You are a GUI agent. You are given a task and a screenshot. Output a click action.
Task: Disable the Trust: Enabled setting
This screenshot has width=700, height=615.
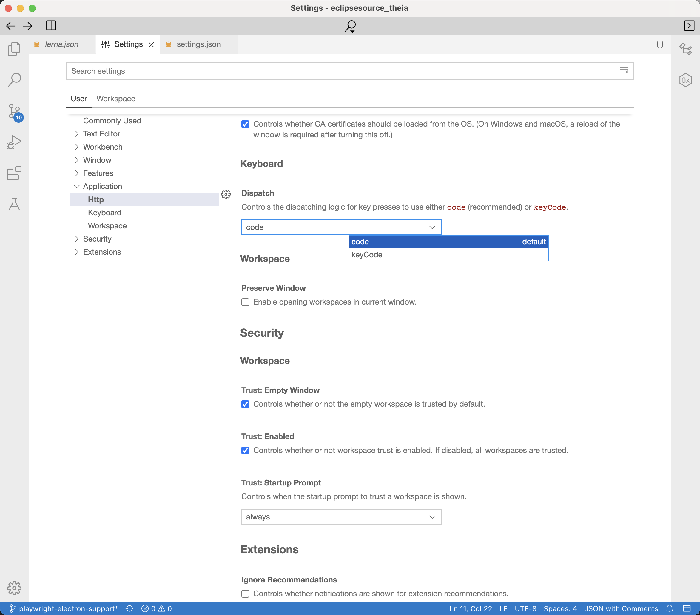pos(245,450)
